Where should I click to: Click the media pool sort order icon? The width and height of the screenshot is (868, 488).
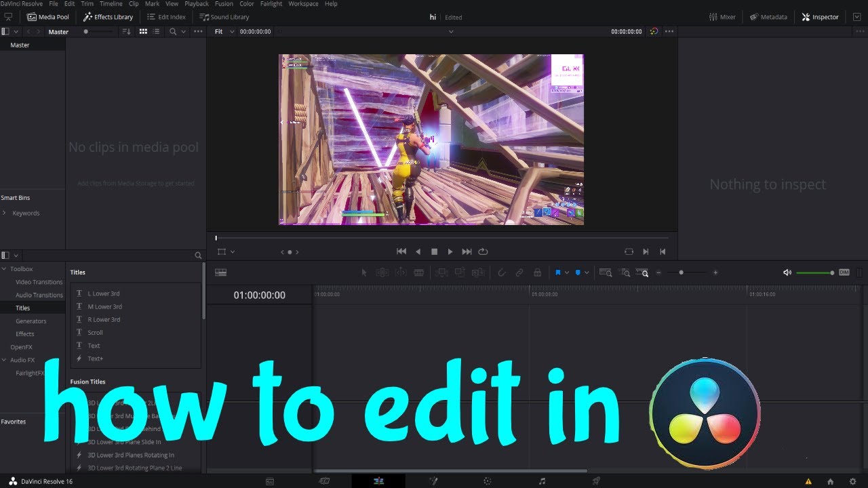click(x=126, y=31)
